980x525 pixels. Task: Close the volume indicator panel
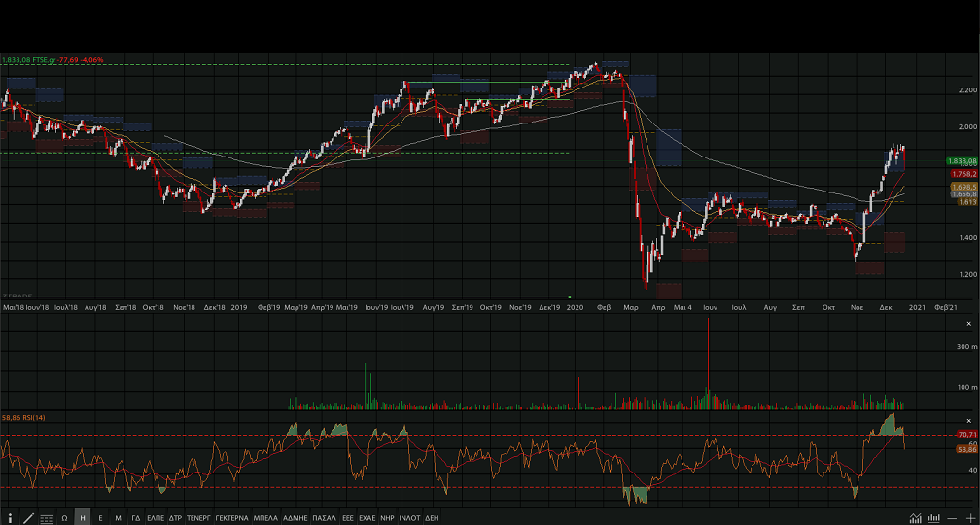coord(969,323)
